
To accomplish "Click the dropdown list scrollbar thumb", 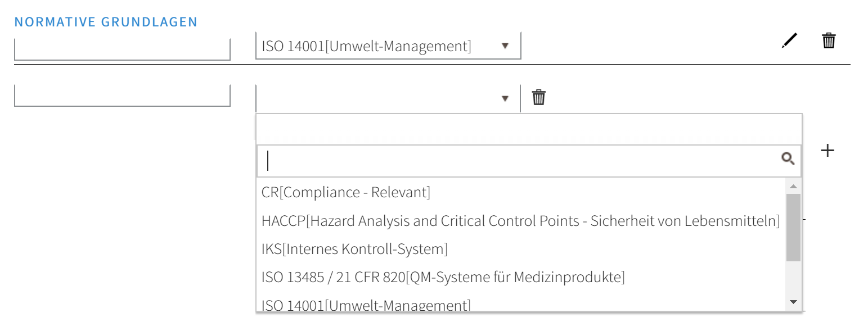I will 793,228.
